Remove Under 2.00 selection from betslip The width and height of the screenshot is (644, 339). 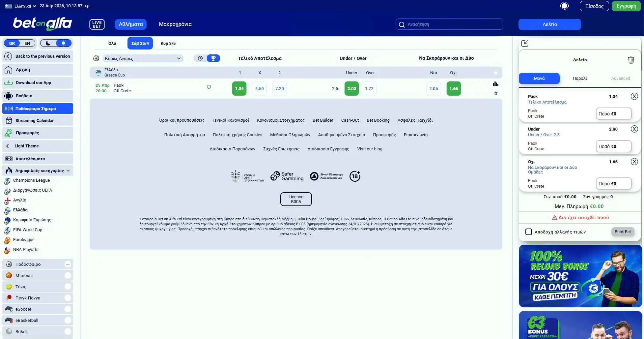coord(634,129)
